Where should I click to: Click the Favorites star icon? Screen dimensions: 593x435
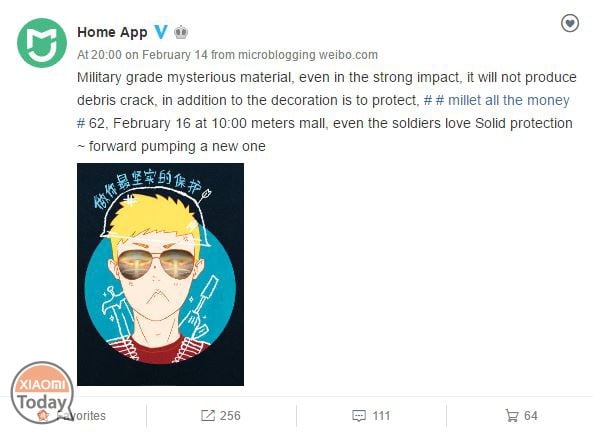43,415
